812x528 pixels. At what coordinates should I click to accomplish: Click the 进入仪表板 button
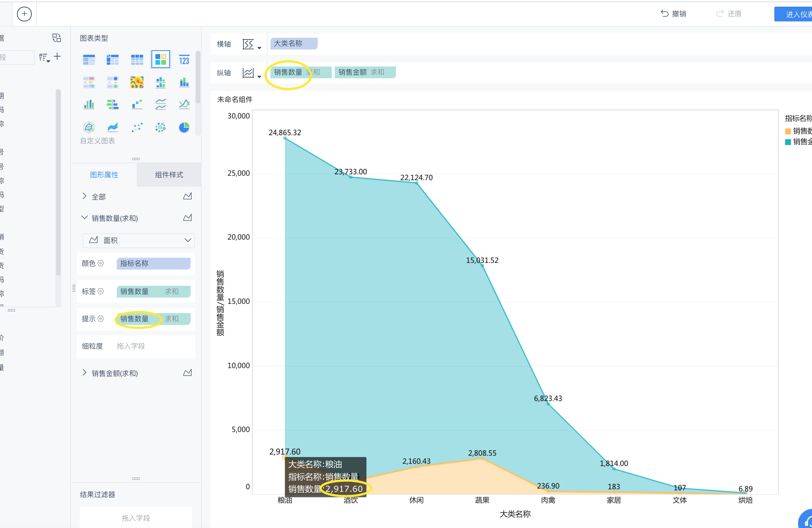(793, 14)
